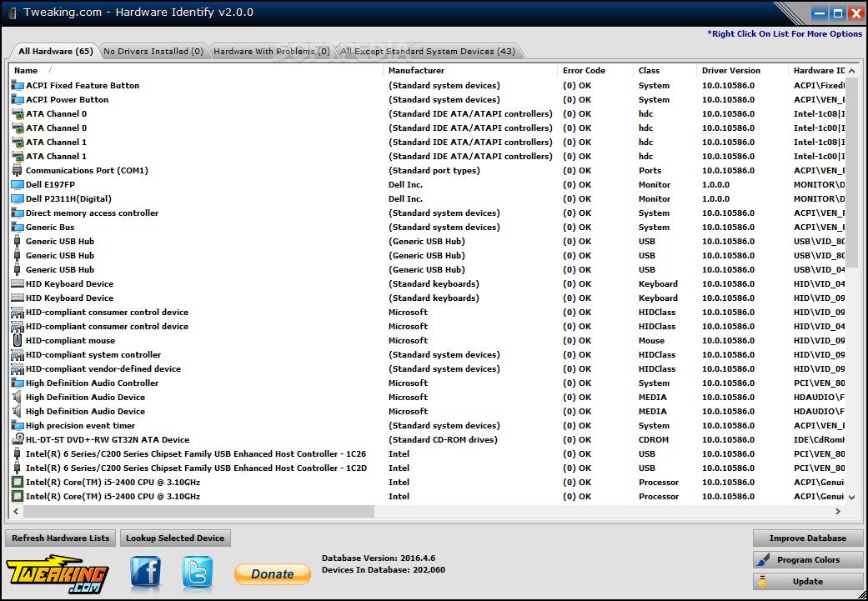Click the USB Enhanced Host Controller 1C2D icon
This screenshot has width=868, height=601.
coord(18,468)
